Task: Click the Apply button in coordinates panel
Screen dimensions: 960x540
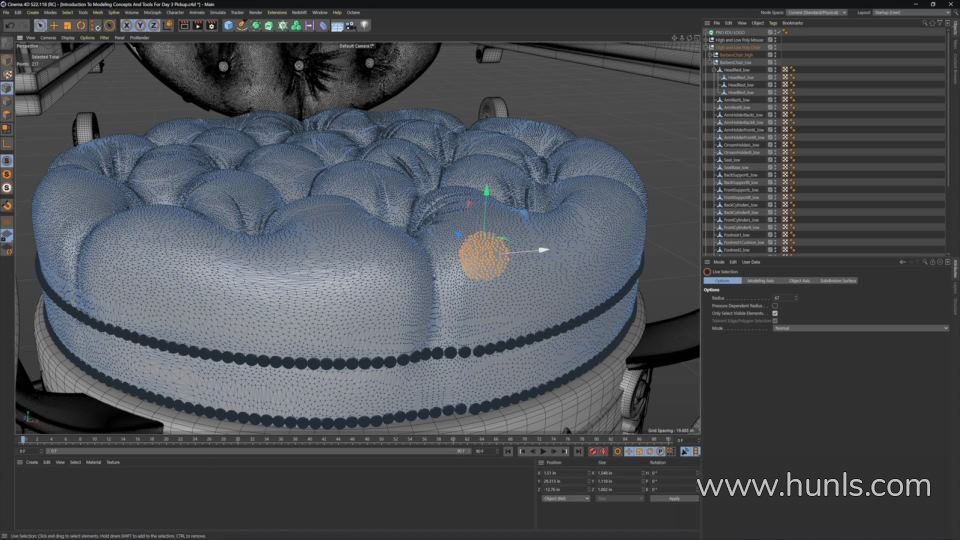Action: point(674,498)
